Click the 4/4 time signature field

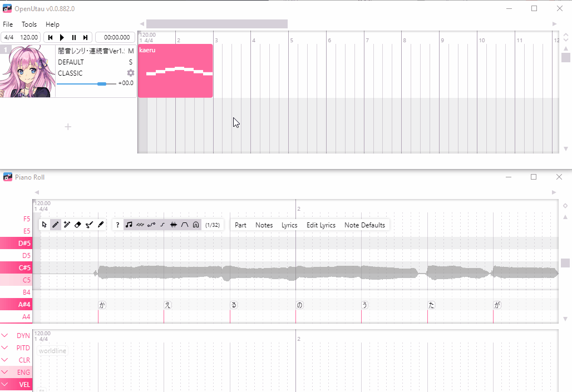[x=9, y=37]
